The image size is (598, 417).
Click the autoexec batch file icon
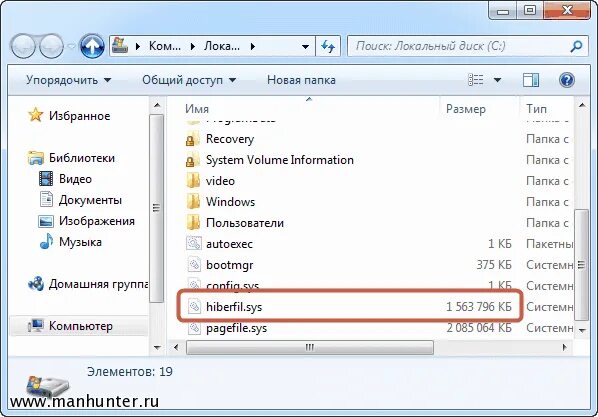pos(194,243)
